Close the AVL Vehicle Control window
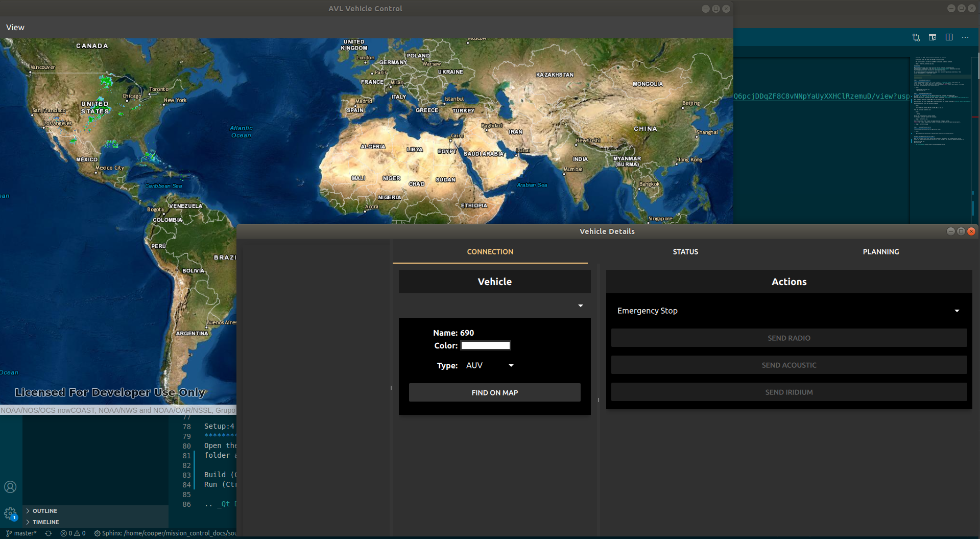980x539 pixels. [x=726, y=9]
